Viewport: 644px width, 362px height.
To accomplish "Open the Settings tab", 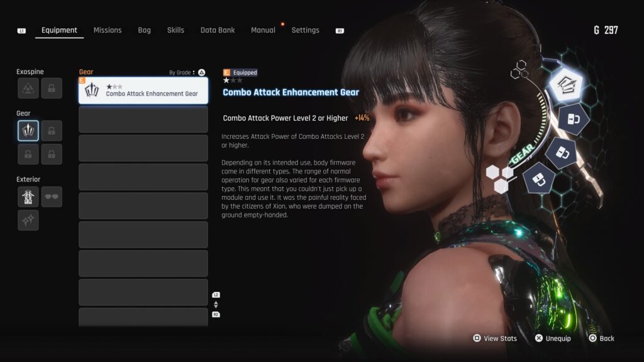I will coord(305,30).
